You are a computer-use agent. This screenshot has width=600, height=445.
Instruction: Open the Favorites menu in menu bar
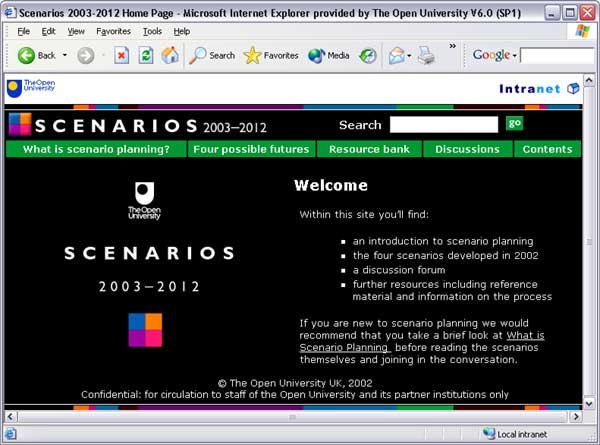pyautogui.click(x=113, y=31)
